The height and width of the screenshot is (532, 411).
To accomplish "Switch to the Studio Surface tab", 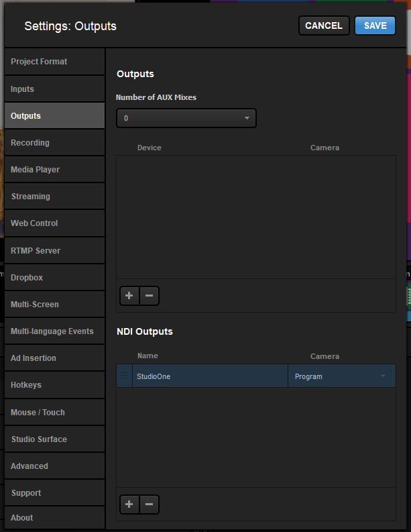I will tap(54, 439).
